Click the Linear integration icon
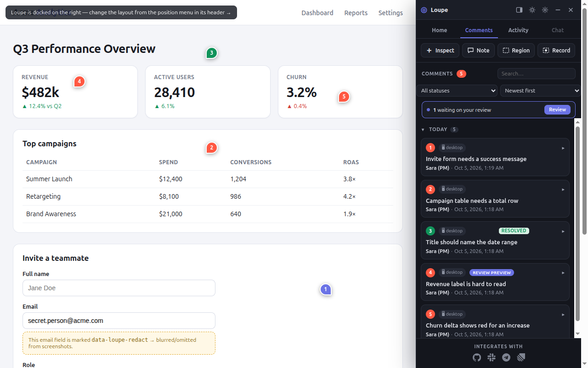This screenshot has width=588, height=368. pyautogui.click(x=521, y=357)
